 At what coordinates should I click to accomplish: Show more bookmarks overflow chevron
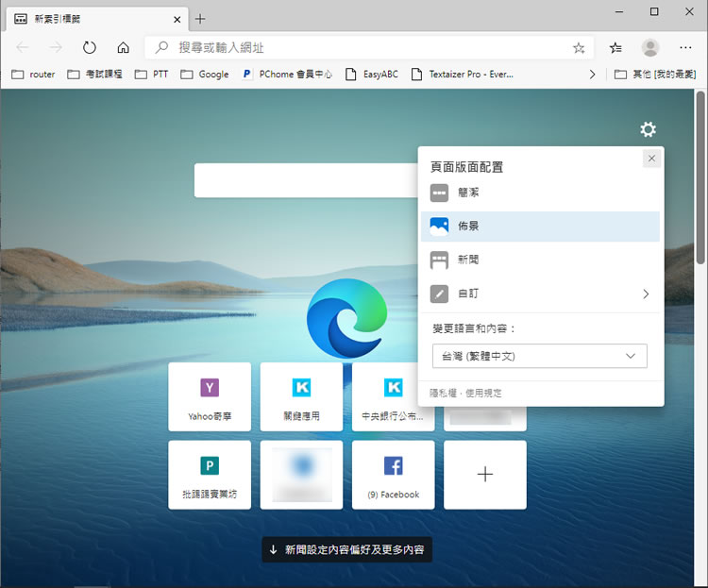click(x=592, y=74)
